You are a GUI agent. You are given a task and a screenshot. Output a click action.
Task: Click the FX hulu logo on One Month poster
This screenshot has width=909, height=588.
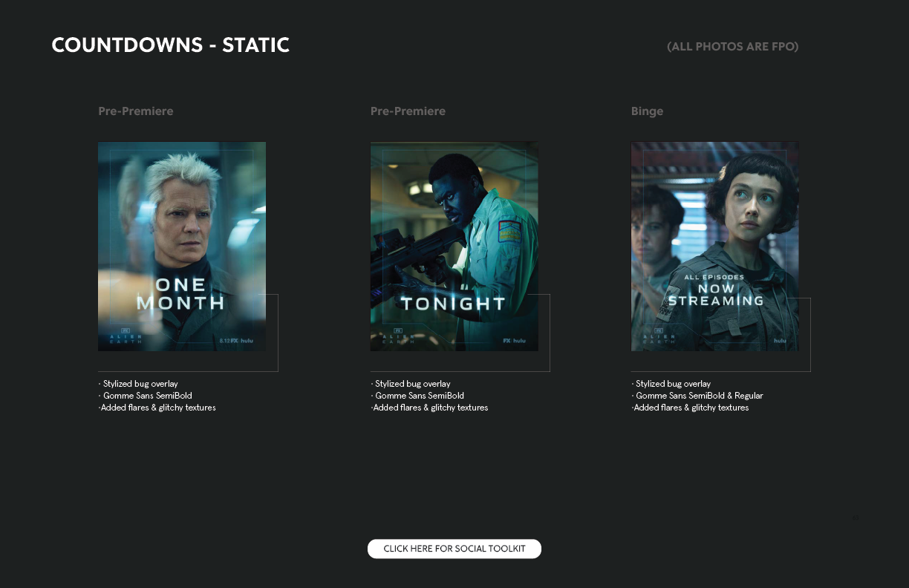242,341
